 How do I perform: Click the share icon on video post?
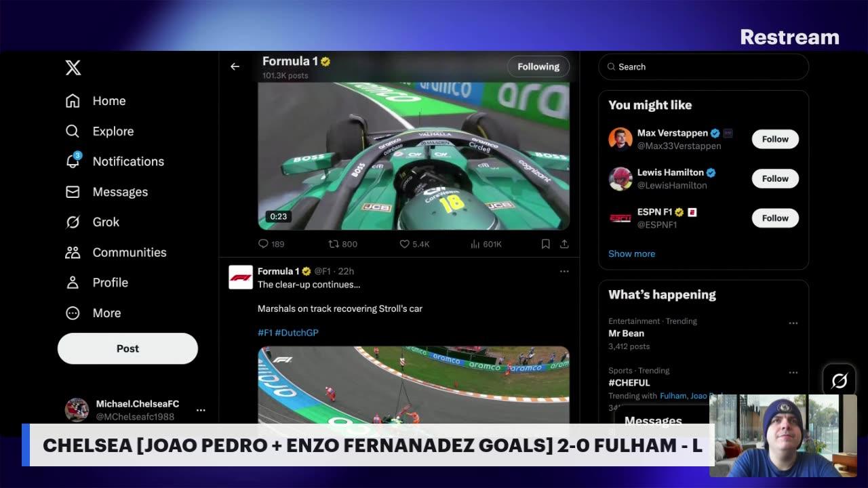(564, 244)
